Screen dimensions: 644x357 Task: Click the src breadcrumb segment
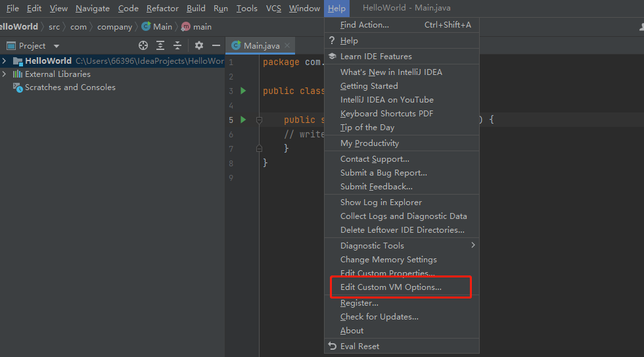54,27
